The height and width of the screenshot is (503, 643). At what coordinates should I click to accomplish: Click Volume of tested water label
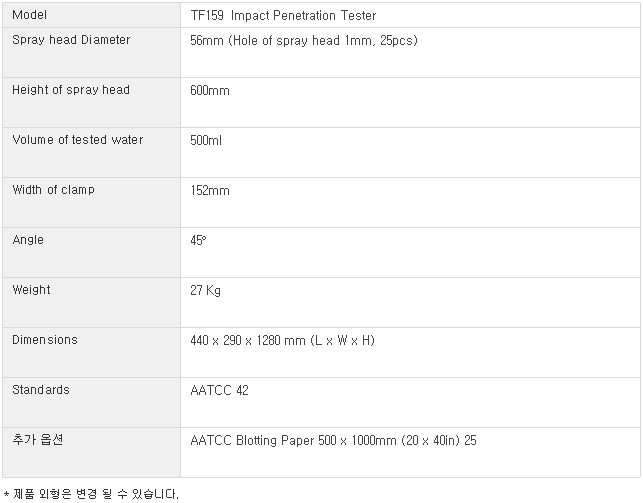[x=77, y=140]
